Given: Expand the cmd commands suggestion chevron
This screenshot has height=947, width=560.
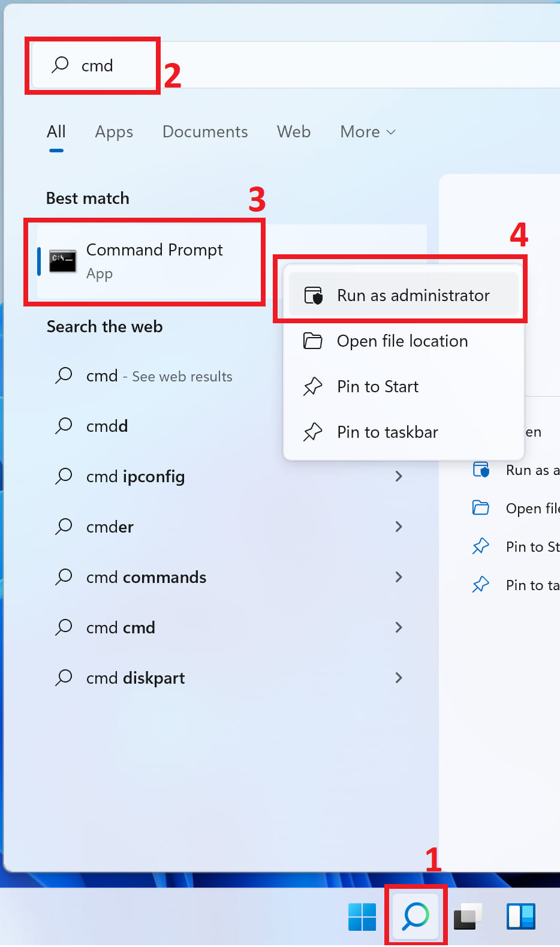Looking at the screenshot, I should pos(399,577).
